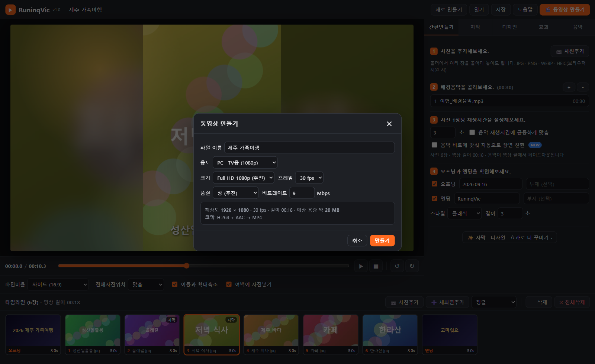The width and height of the screenshot is (595, 364).
Task: Stop the video preview playback
Action: pyautogui.click(x=376, y=266)
